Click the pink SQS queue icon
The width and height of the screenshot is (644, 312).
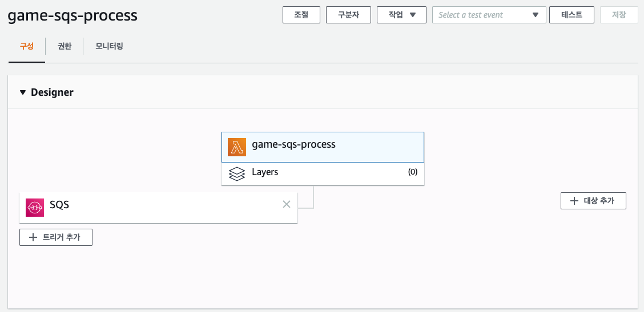click(x=34, y=208)
